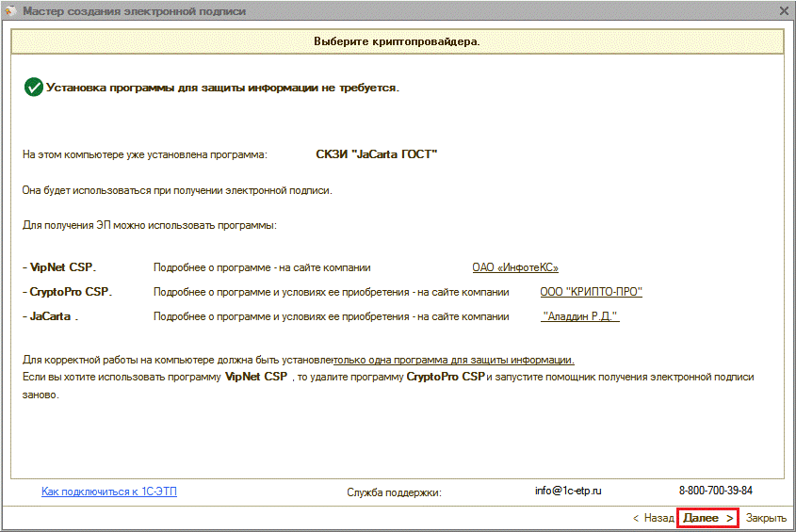Click the text На этом компьютере уже установлена программа
This screenshot has height=532, width=796.
[145, 154]
